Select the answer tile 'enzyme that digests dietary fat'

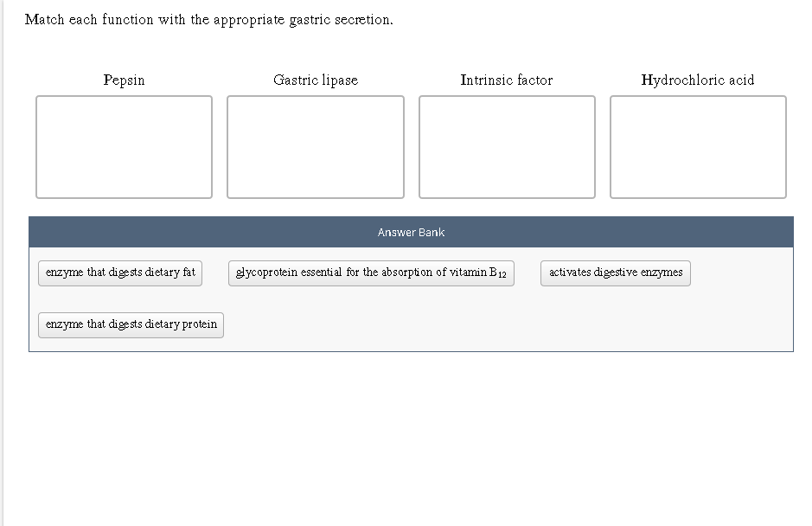tap(119, 273)
